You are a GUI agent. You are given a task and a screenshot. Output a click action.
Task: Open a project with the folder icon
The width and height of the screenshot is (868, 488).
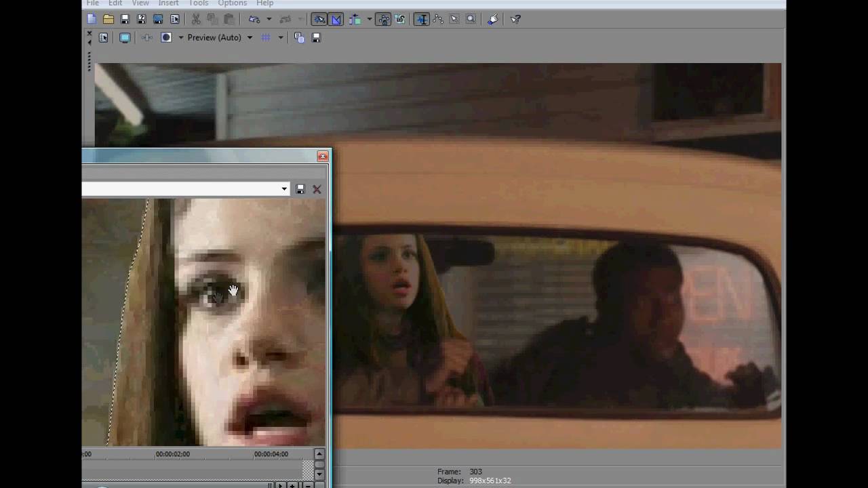point(108,19)
